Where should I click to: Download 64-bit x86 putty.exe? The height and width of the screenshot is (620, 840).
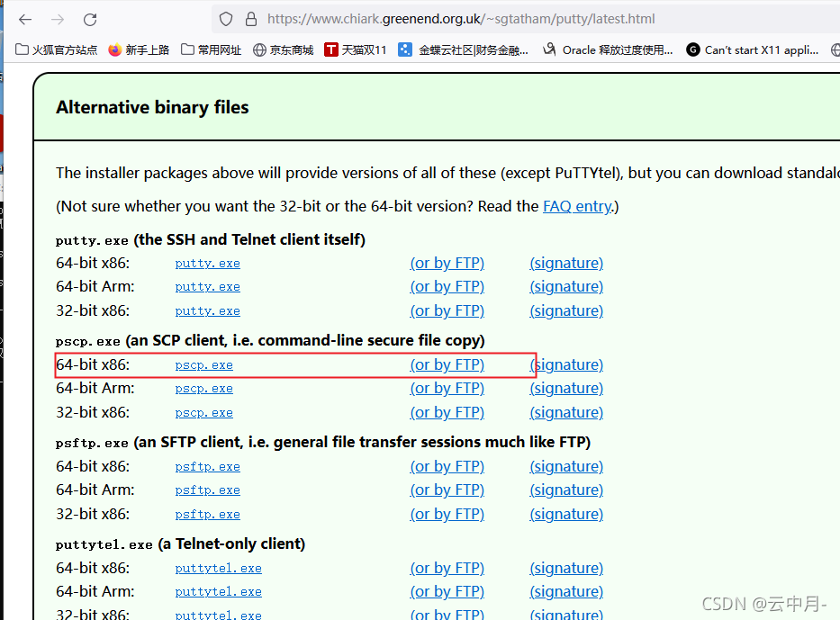point(207,264)
